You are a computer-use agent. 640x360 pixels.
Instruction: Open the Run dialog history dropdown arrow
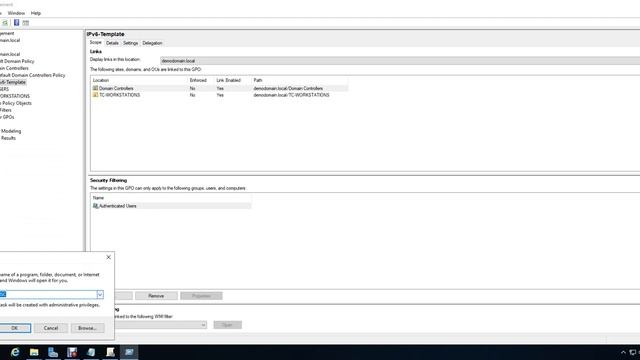pos(100,294)
